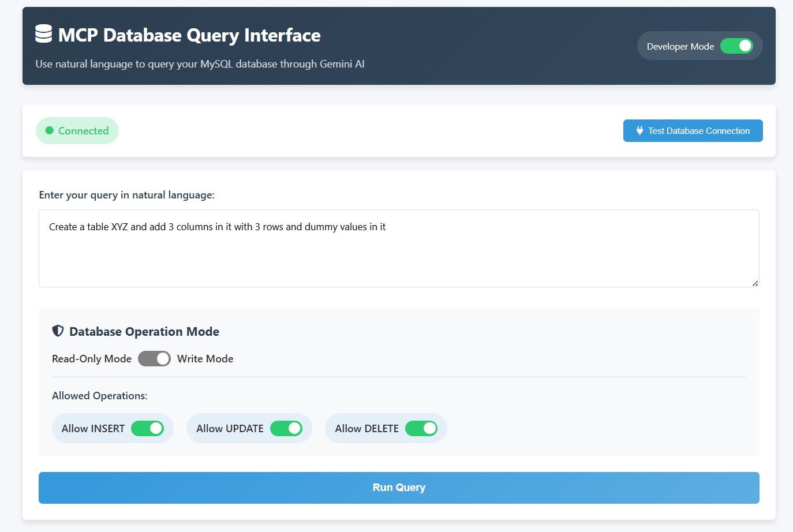This screenshot has height=532, width=793.
Task: Click the Developer Mode label
Action: pyautogui.click(x=680, y=46)
